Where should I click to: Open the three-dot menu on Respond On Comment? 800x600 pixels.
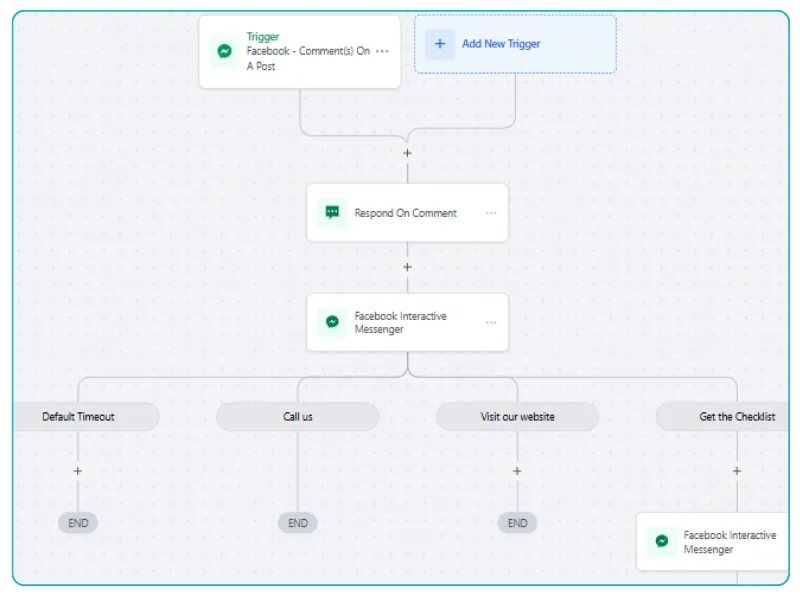click(x=491, y=213)
